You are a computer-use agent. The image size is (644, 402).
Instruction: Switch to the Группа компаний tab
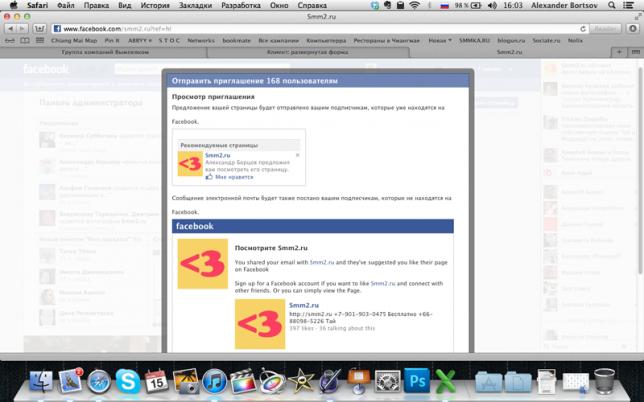(105, 52)
